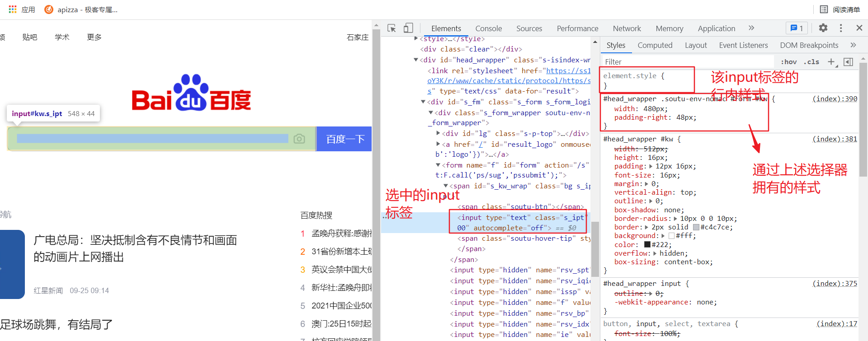Click the camera icon in search box
This screenshot has width=868, height=341.
(299, 139)
